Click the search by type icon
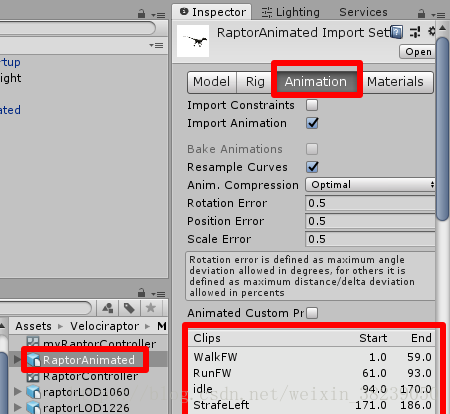Viewport: 450px width, 414px height. 107,308
